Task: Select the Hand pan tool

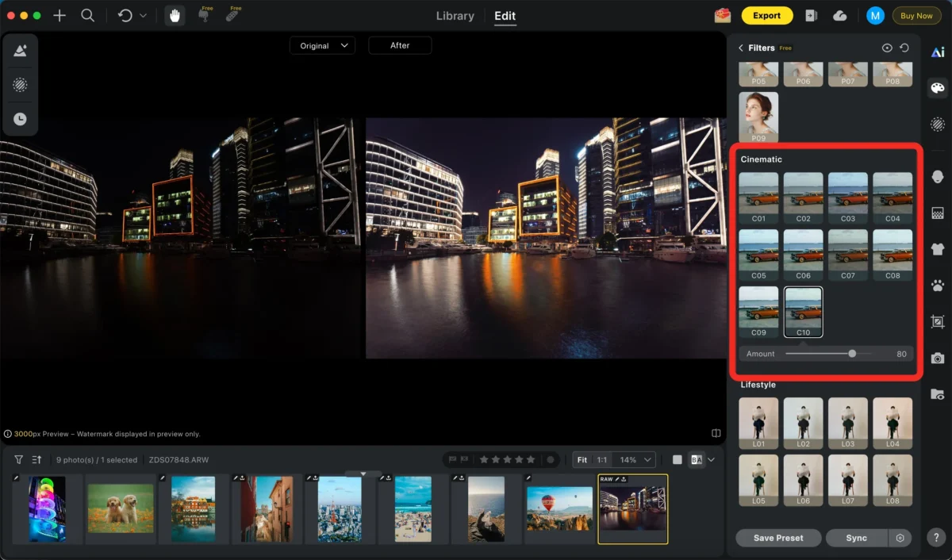Action: (174, 16)
